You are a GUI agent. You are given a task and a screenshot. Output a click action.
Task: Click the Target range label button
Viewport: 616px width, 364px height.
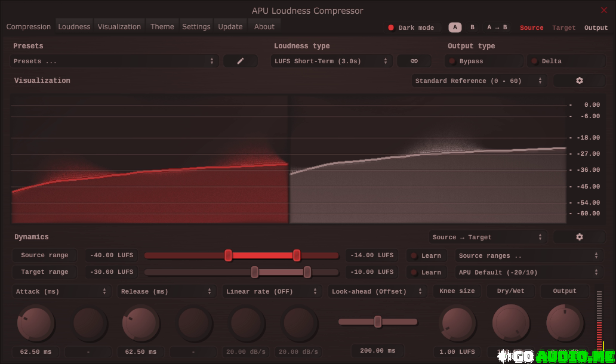44,272
